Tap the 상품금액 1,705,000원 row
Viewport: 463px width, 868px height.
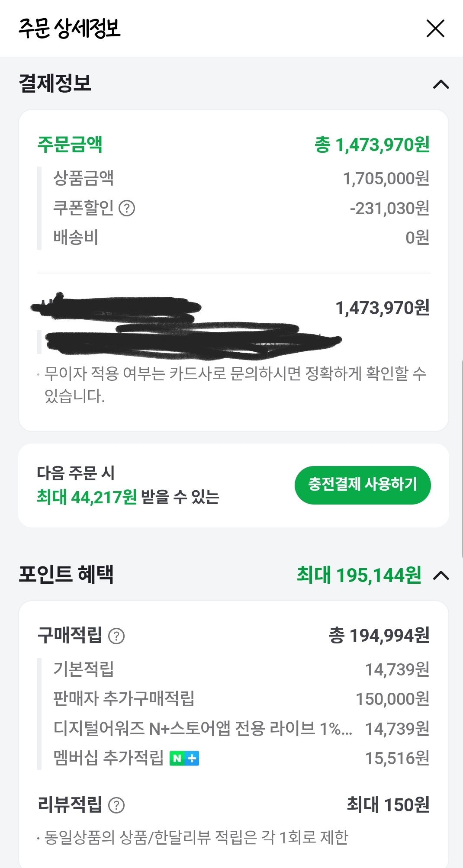coord(241,178)
